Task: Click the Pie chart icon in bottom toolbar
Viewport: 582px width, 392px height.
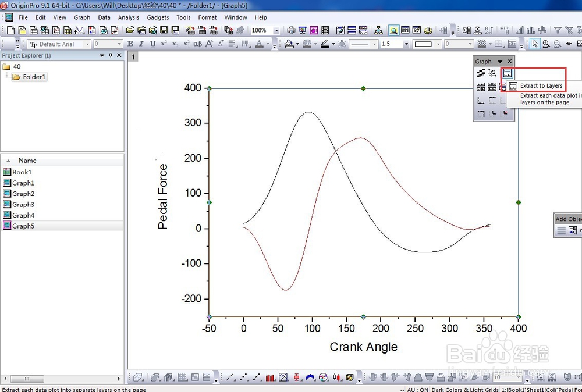Action: click(324, 377)
